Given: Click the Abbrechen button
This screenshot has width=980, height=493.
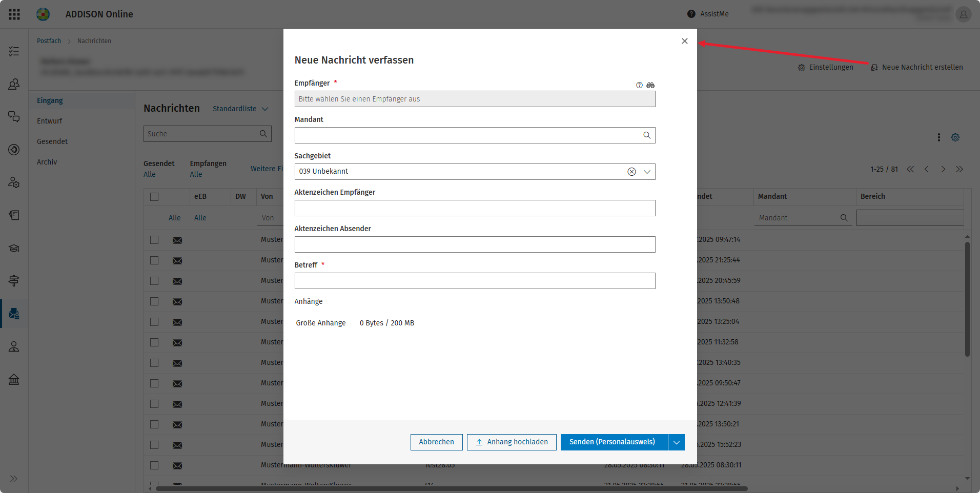Looking at the screenshot, I should click(437, 442).
